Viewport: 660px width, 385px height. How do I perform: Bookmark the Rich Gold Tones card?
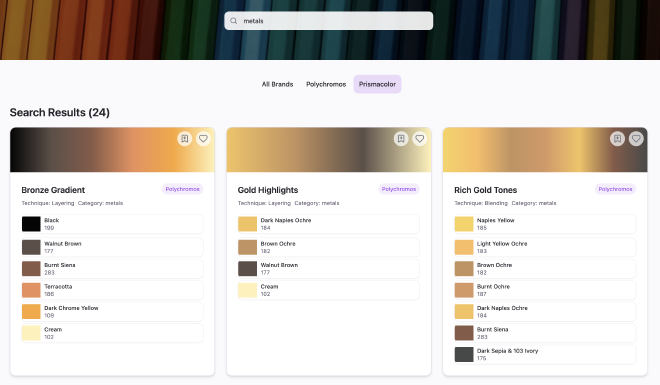(x=617, y=138)
